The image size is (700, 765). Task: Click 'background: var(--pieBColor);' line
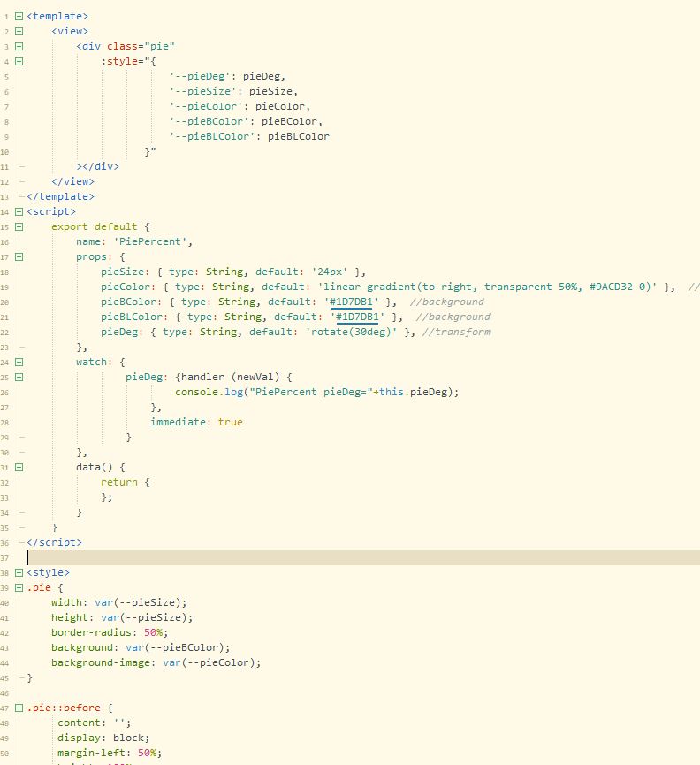tap(141, 648)
